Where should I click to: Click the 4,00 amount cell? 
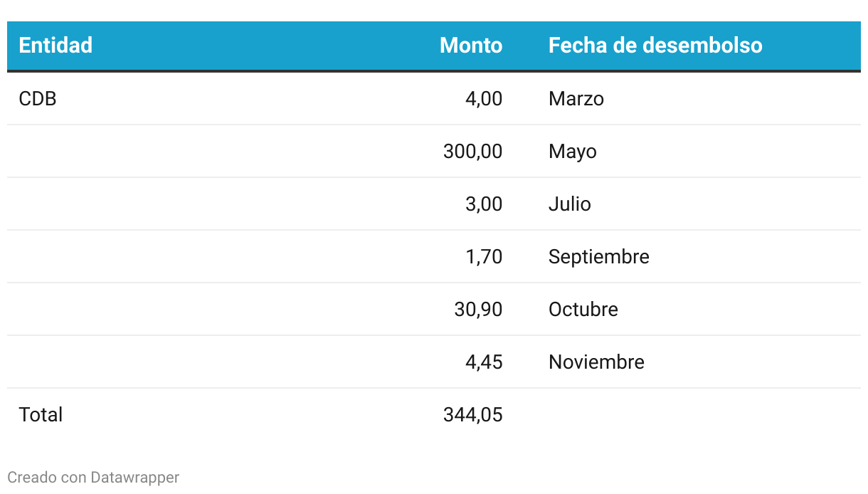coord(484,98)
